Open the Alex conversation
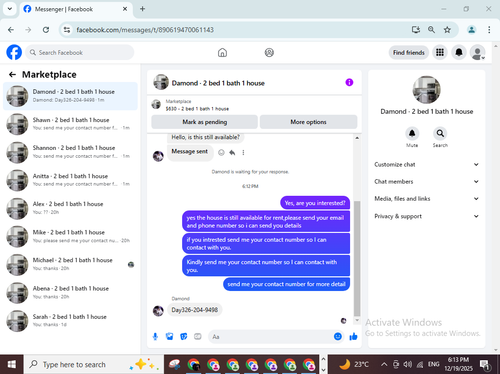Image resolution: width=500 pixels, height=374 pixels. pos(70,208)
